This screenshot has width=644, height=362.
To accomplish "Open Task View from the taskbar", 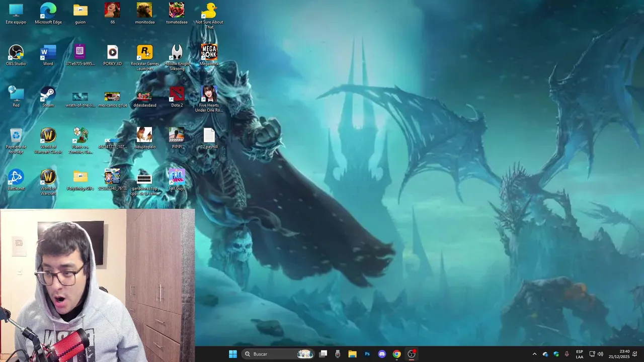I will click(324, 354).
